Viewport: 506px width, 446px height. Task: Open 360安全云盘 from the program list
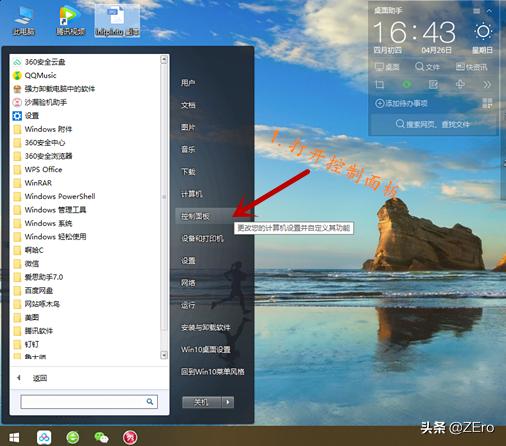(x=39, y=62)
